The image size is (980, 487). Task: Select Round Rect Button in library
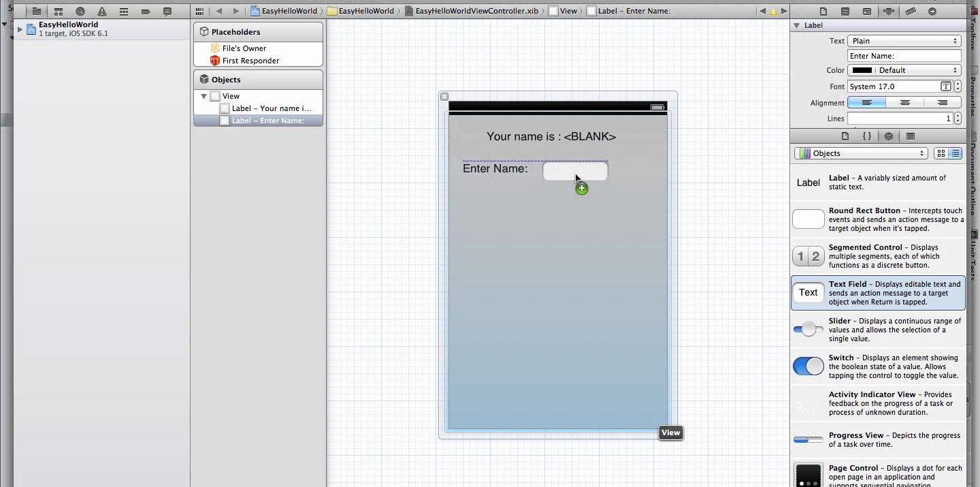(878, 219)
